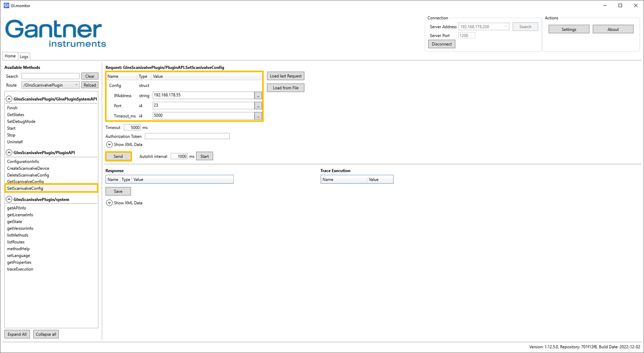
Task: Collapse the GInsScanivalvePlugin/GInsPluginSystemAPI group
Action: click(9, 99)
